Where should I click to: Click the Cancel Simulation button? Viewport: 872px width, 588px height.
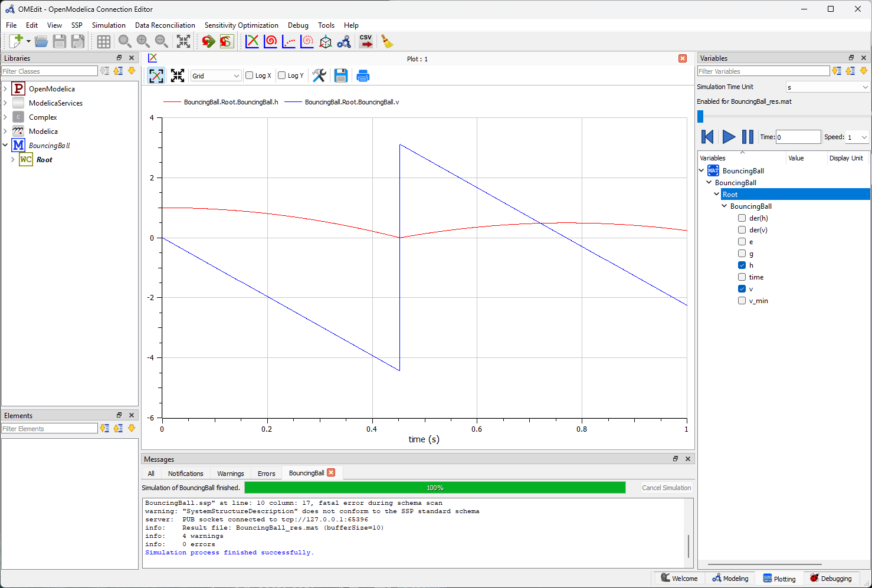(x=666, y=487)
